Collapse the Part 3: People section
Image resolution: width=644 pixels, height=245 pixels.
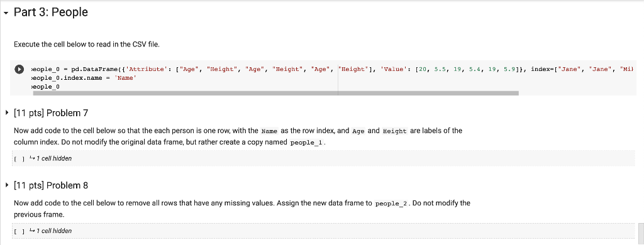coord(6,13)
